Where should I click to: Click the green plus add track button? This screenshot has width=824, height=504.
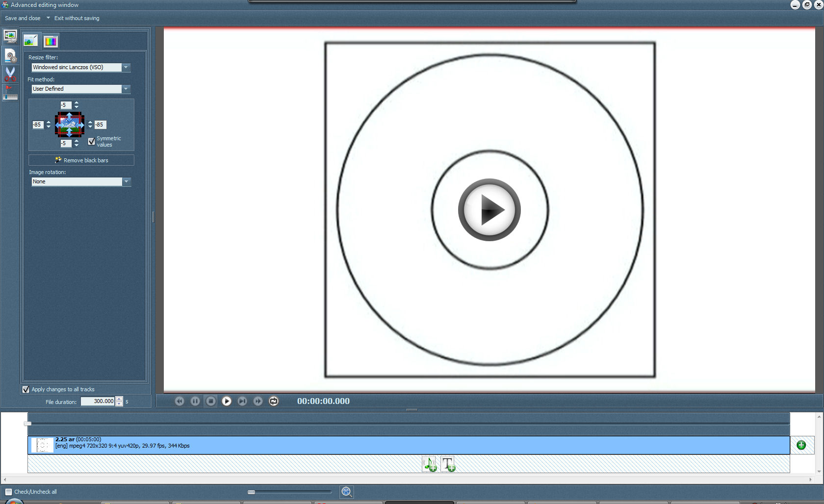click(x=801, y=445)
